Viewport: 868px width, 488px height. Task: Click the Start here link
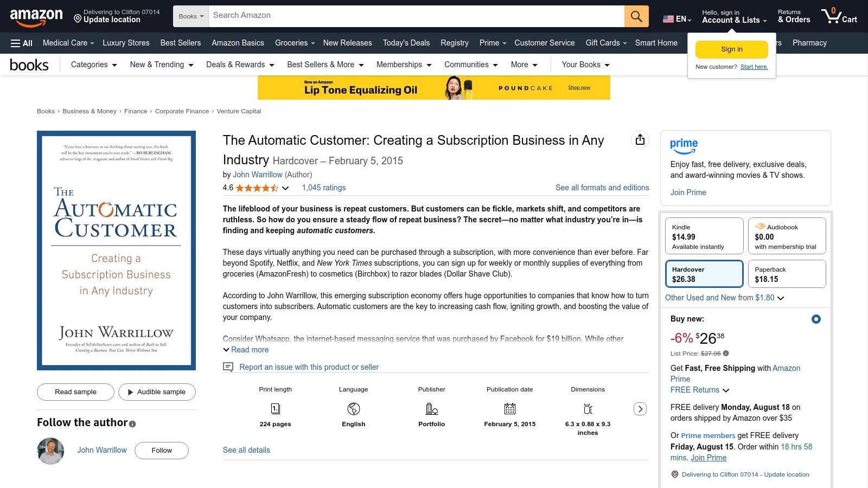click(754, 67)
